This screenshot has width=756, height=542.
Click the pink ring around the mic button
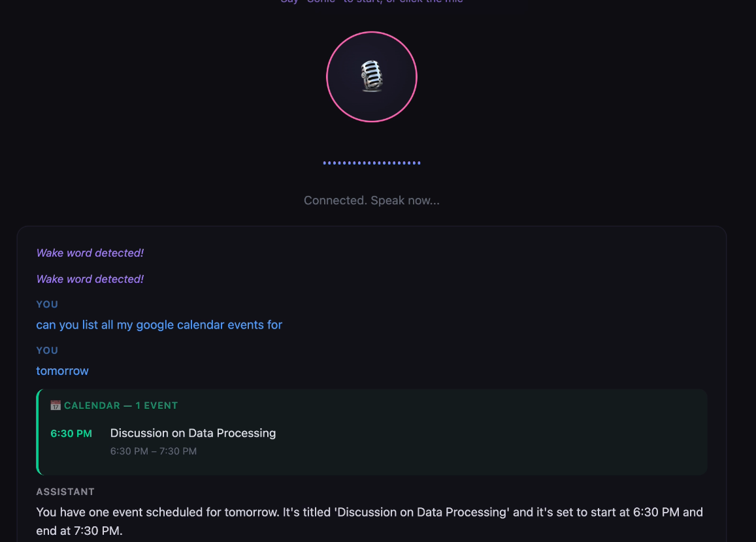coord(372,32)
